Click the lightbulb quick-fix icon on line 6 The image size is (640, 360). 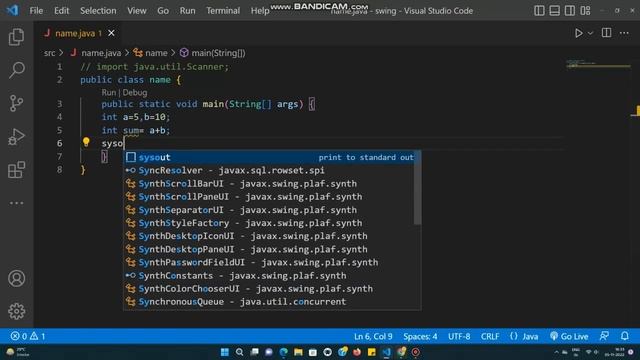click(x=86, y=142)
